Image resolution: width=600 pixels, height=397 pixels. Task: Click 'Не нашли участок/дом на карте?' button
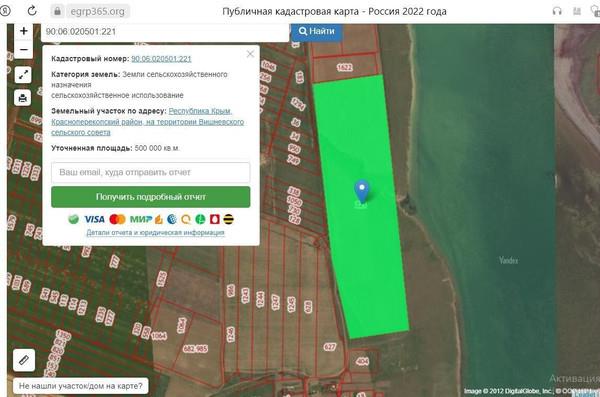81,386
